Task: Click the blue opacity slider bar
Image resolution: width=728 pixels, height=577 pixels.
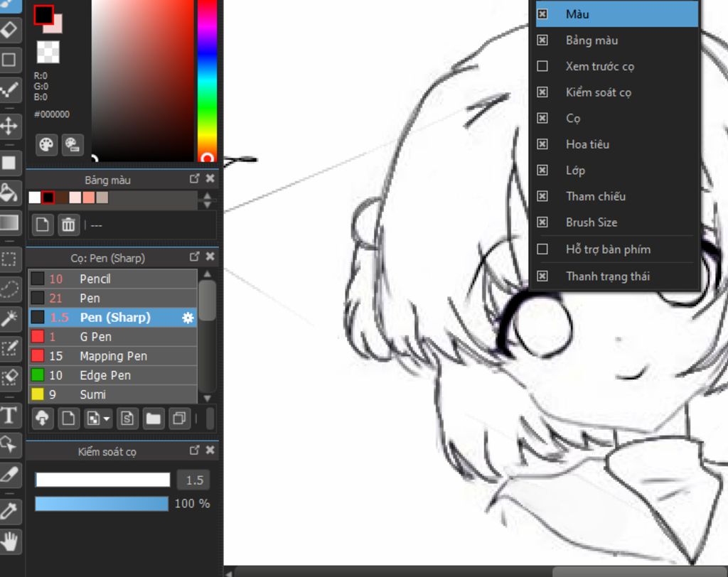Action: click(x=102, y=504)
